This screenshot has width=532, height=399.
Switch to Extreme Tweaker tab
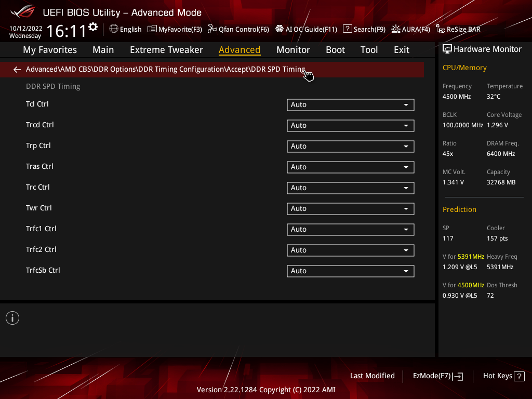click(x=166, y=50)
